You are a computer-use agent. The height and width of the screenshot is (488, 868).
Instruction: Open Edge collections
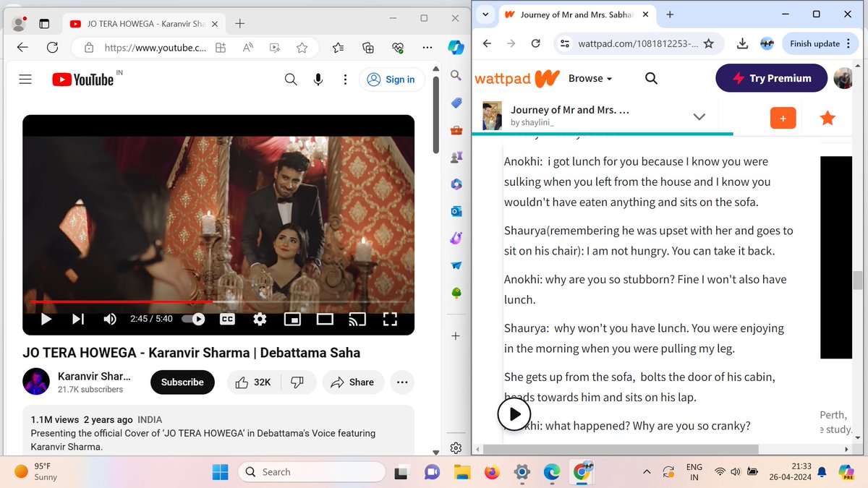368,48
